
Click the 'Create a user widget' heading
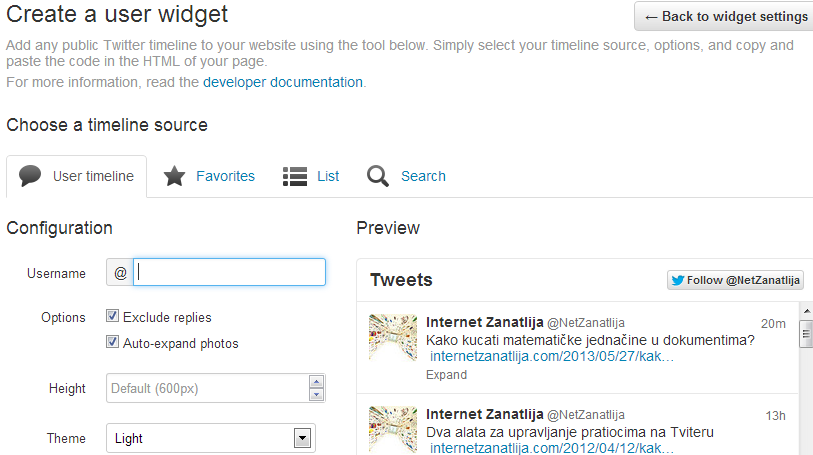117,15
